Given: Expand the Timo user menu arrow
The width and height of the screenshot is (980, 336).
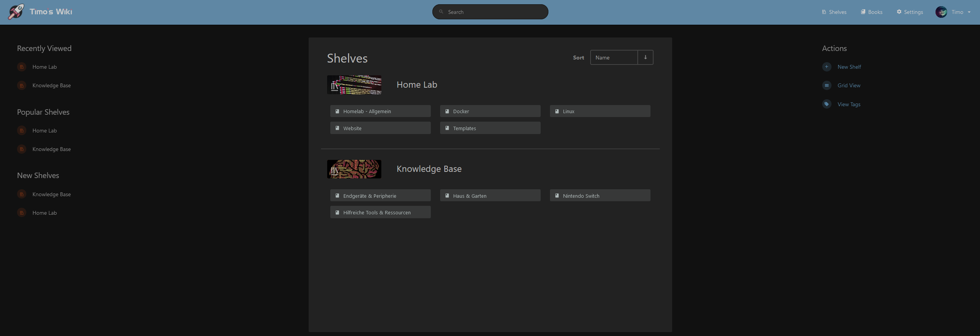Looking at the screenshot, I should pyautogui.click(x=969, y=12).
